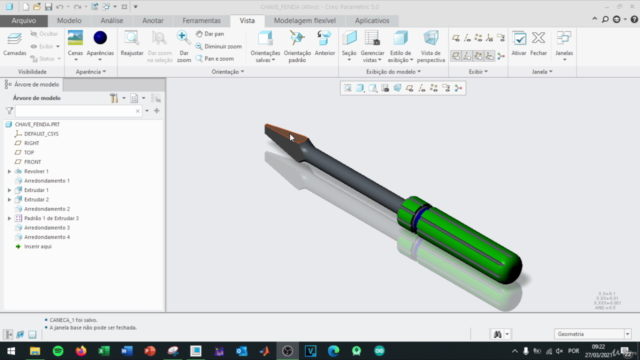The image size is (640, 360).
Task: Toggle spin center in Exibir ribbon group
Action: coord(501,56)
